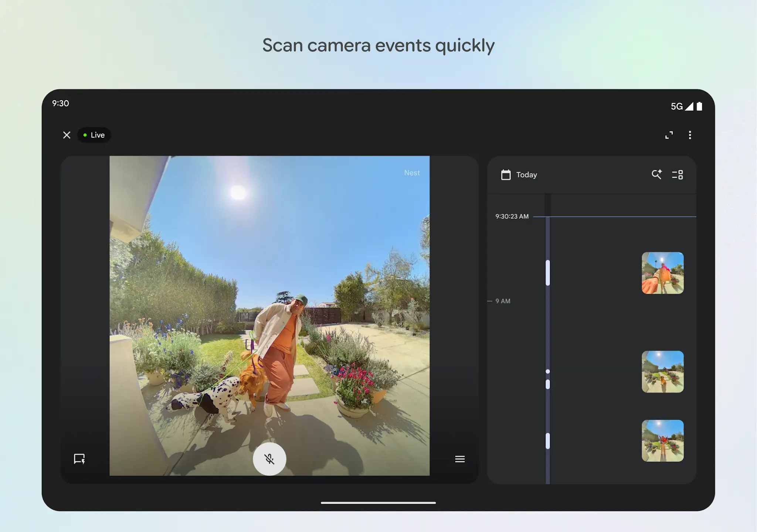Open the topmost event thumbnail with hand
This screenshot has height=532, width=757.
tap(662, 273)
